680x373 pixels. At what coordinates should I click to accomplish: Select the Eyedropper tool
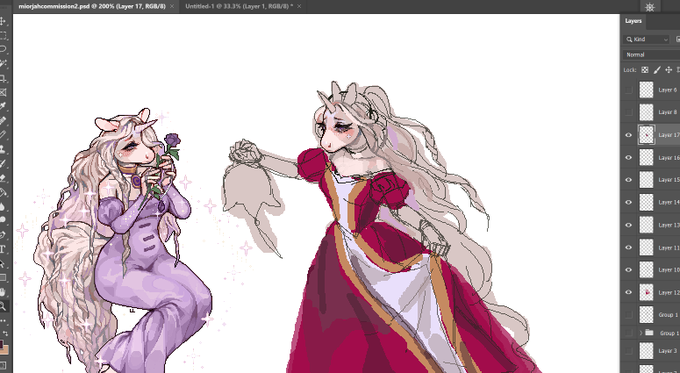(x=3, y=106)
